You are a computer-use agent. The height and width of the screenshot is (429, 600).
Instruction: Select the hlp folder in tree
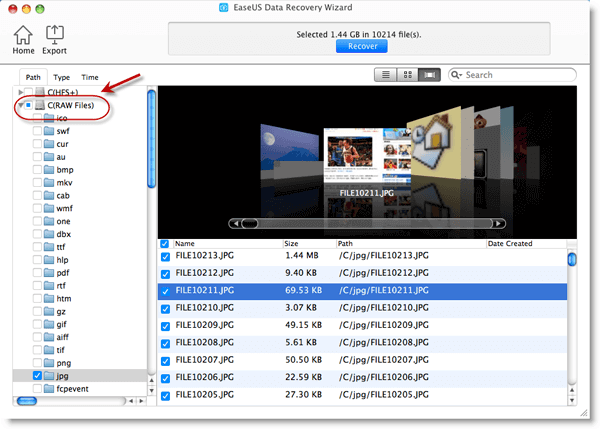pos(62,260)
